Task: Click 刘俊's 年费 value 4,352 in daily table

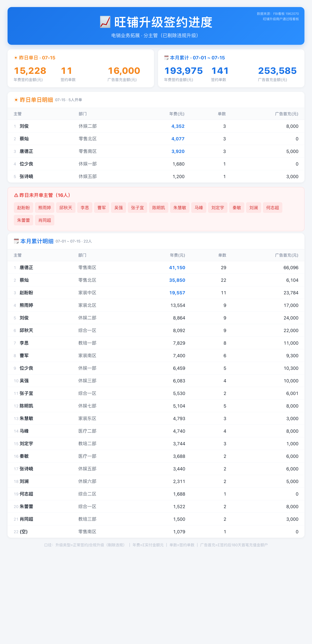Action: (178, 126)
